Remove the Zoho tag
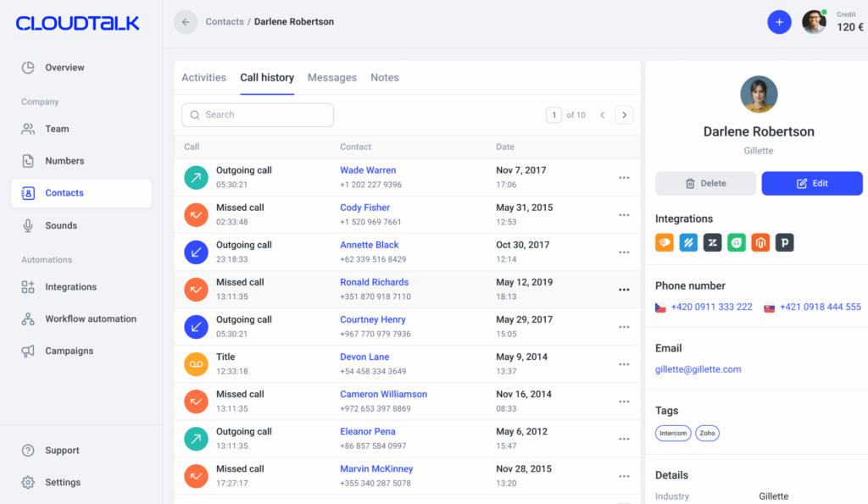This screenshot has width=868, height=504. click(707, 433)
